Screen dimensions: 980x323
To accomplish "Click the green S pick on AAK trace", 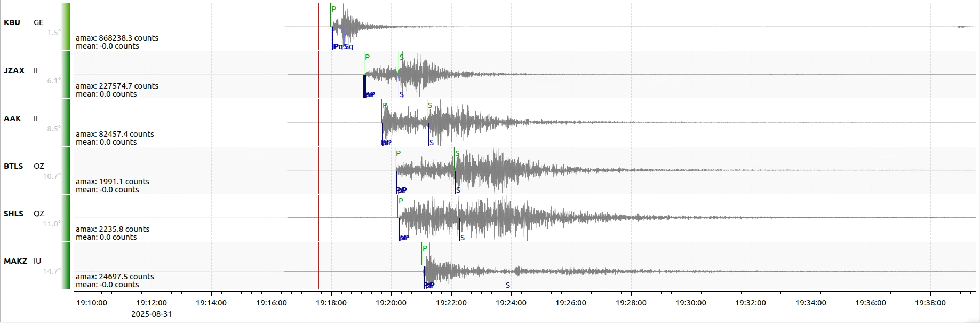I will 429,105.
